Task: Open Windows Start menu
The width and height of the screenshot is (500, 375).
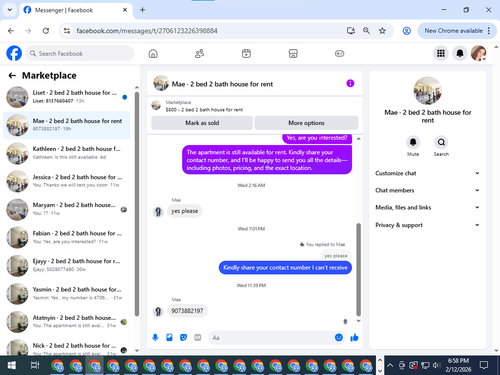Action: tap(11, 365)
